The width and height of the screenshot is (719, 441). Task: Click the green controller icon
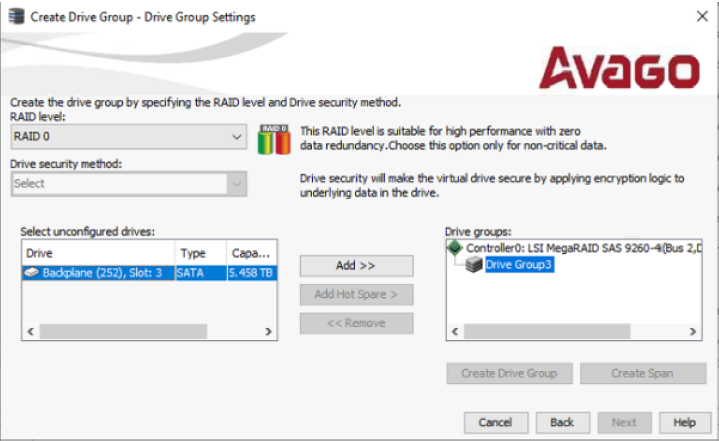tap(455, 248)
